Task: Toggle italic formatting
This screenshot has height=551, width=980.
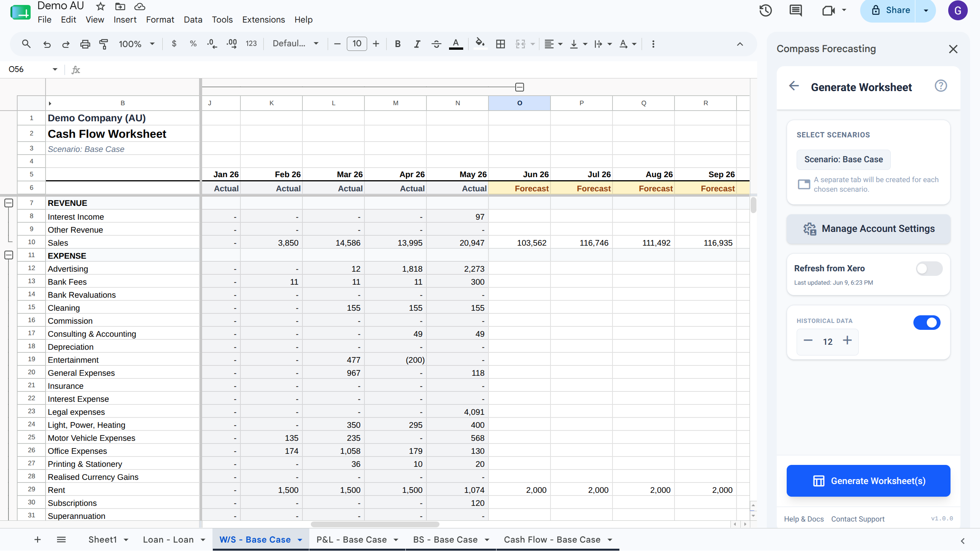Action: [417, 44]
